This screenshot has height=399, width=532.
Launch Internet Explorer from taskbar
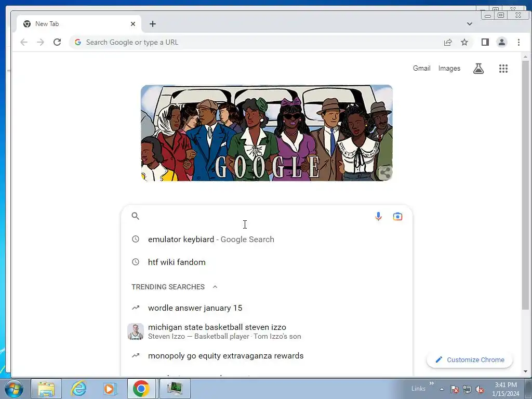coord(78,389)
